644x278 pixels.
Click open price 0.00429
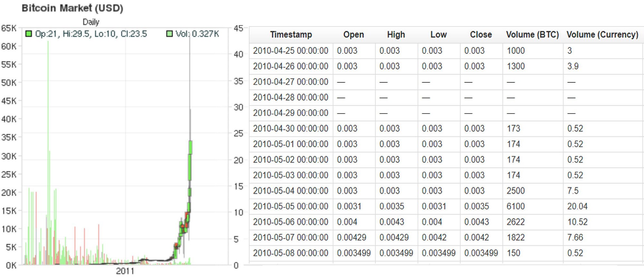tap(352, 238)
